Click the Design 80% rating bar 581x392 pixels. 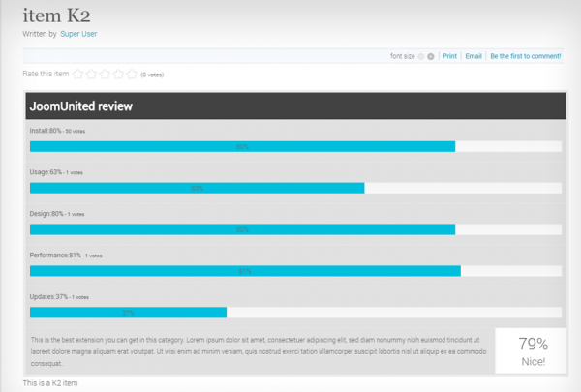(295, 229)
